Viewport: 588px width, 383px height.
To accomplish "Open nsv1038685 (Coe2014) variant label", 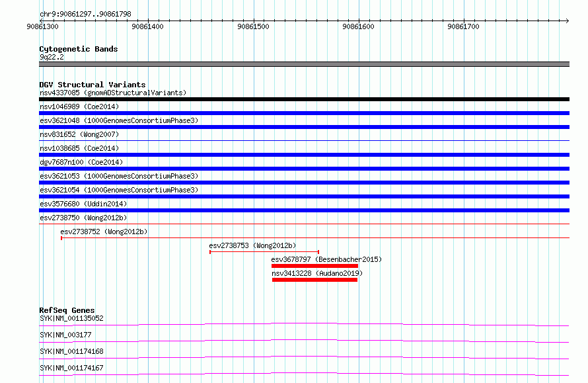I will pyautogui.click(x=79, y=148).
